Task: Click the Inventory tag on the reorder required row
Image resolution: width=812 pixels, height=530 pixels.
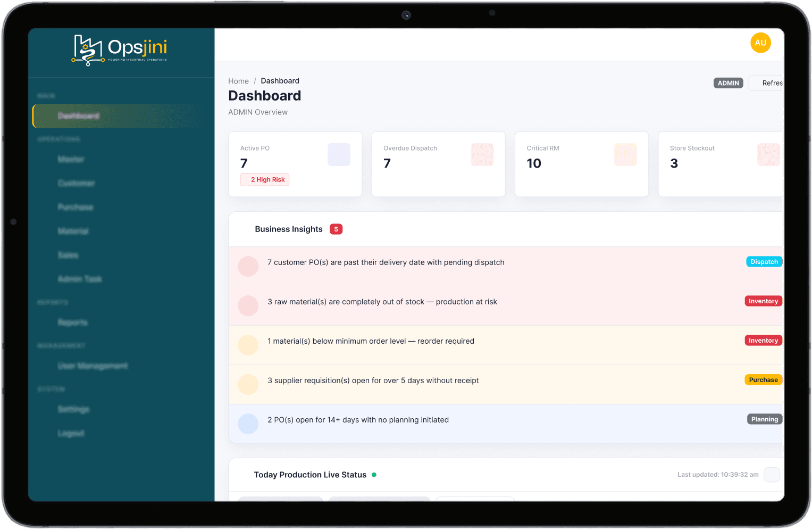Action: pos(764,341)
